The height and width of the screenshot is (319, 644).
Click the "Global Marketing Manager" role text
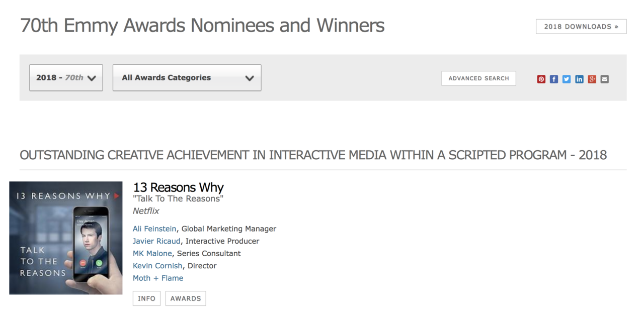(x=229, y=229)
